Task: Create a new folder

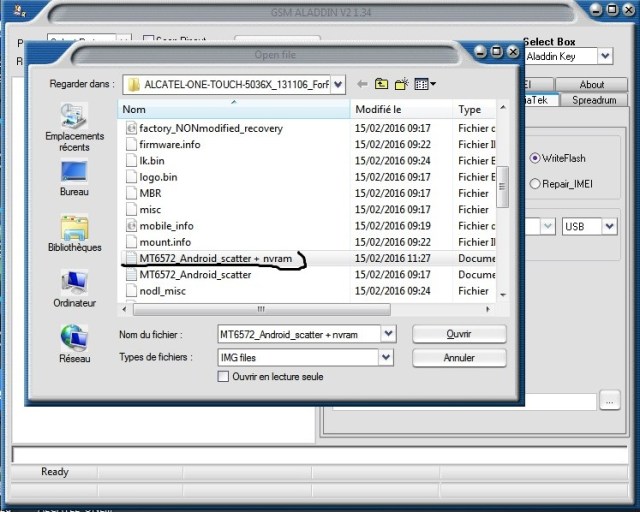Action: click(401, 85)
